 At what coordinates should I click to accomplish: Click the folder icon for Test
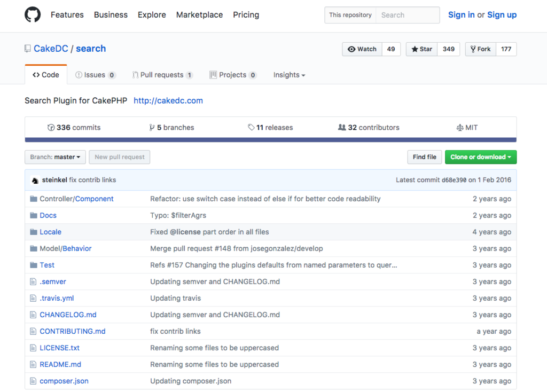coord(34,265)
